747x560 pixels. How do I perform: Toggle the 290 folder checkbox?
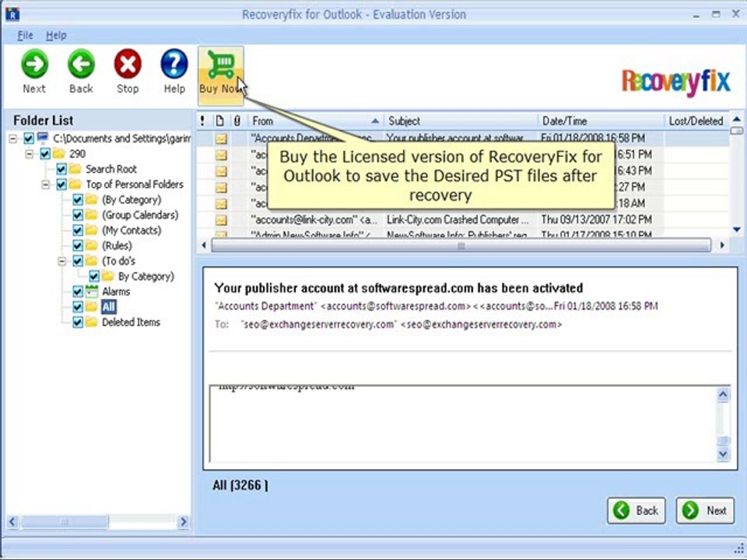(45, 154)
